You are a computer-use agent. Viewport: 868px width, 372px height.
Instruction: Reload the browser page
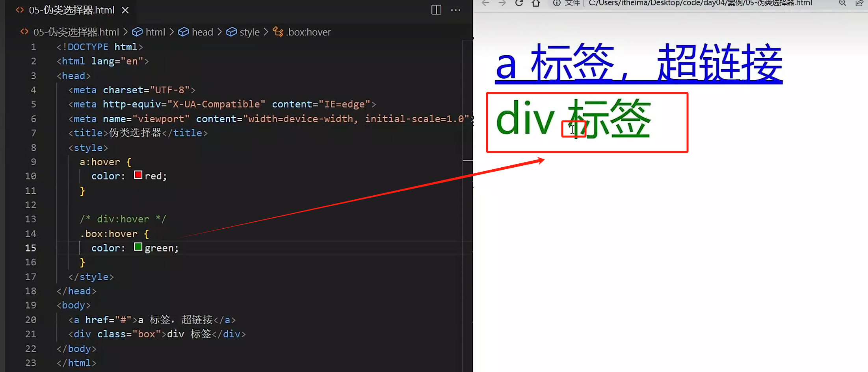tap(519, 3)
